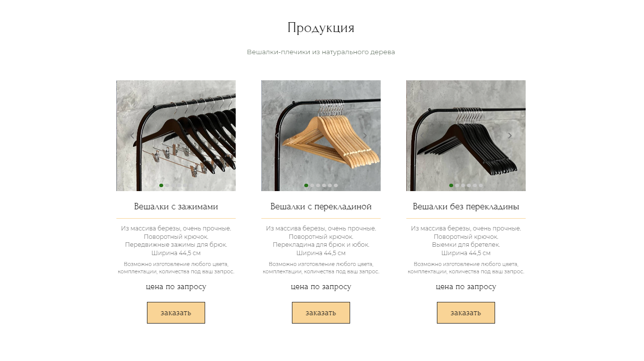Select the second dot of the no-crossbar hangers slider
Image resolution: width=644 pixels, height=361 pixels.
click(457, 186)
